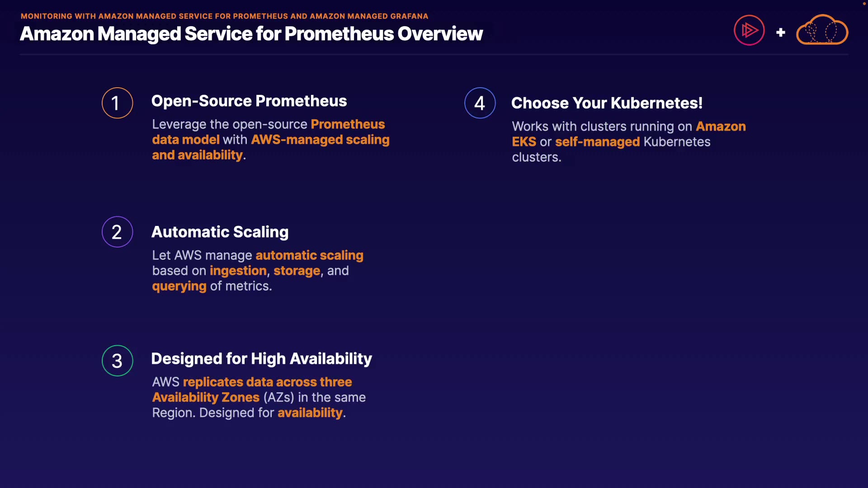Select the number 4 circle badge
The image size is (868, 488).
coord(480,103)
